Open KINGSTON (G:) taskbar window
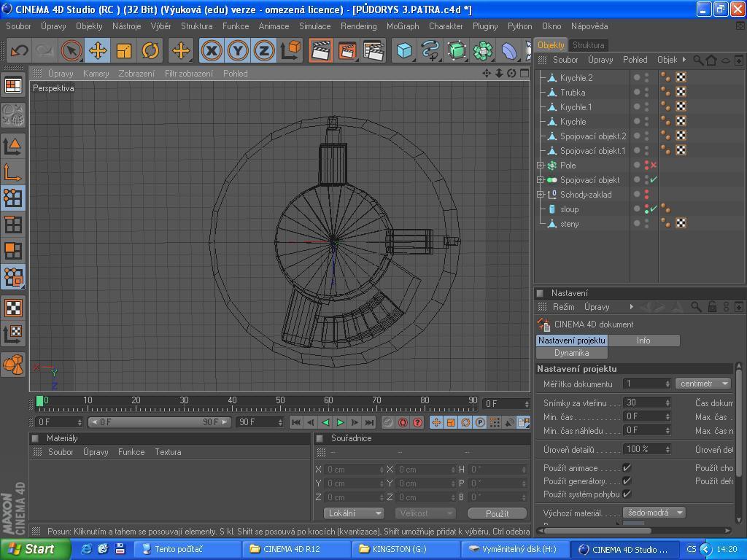Image resolution: width=747 pixels, height=560 pixels. click(x=406, y=549)
